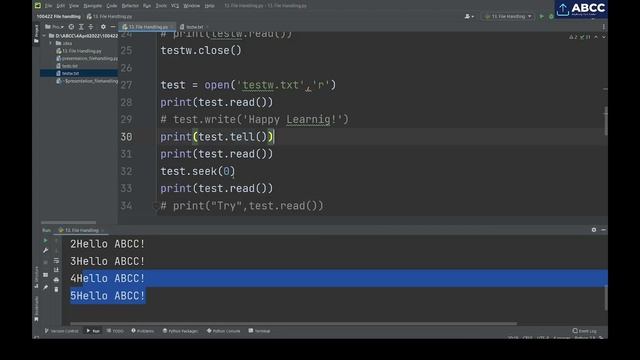Open the Refactor menu
640x360 pixels.
point(130,6)
